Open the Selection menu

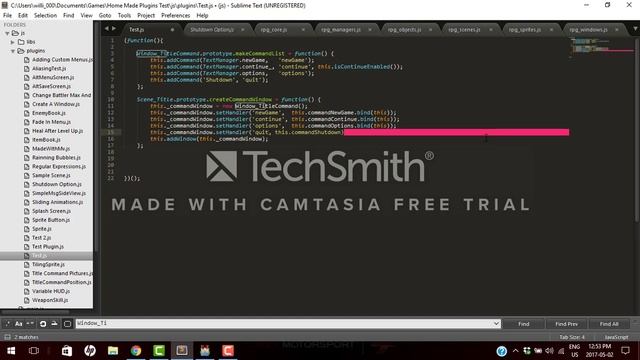pyautogui.click(x=45, y=16)
